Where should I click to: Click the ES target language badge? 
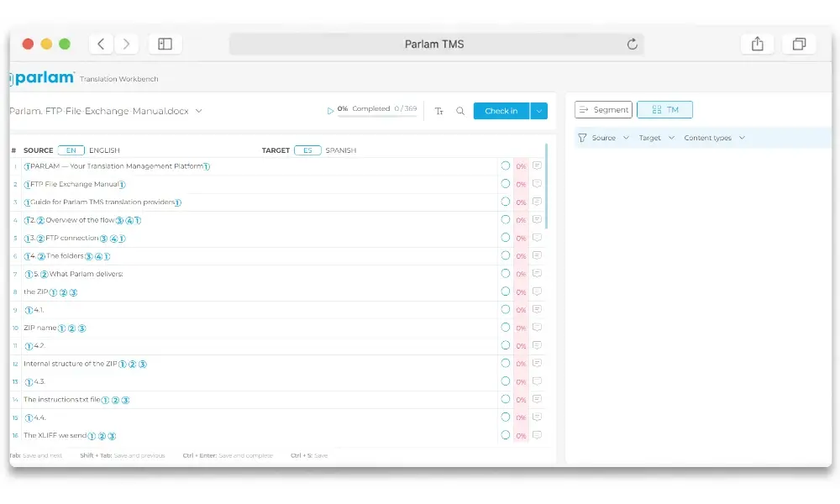[307, 150]
